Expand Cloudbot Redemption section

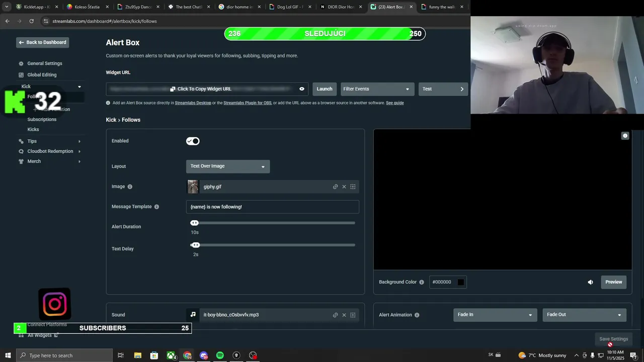coord(79,151)
